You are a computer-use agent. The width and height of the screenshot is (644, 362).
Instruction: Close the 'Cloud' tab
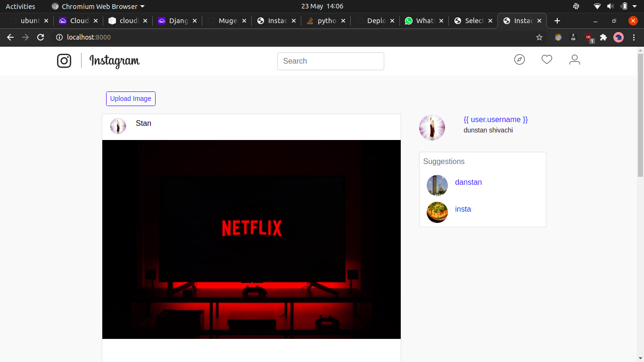coord(96,21)
